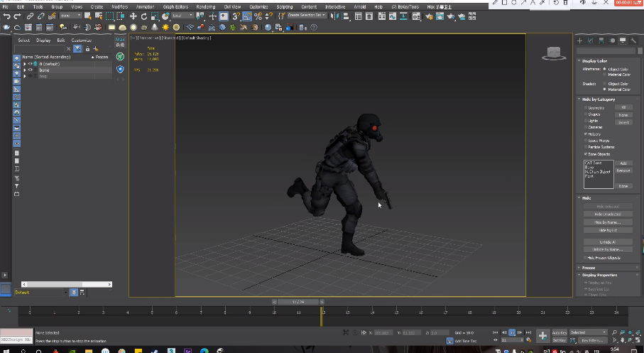Expand the 0 (default) layer
Screen dimensions: 644x353
25,64
